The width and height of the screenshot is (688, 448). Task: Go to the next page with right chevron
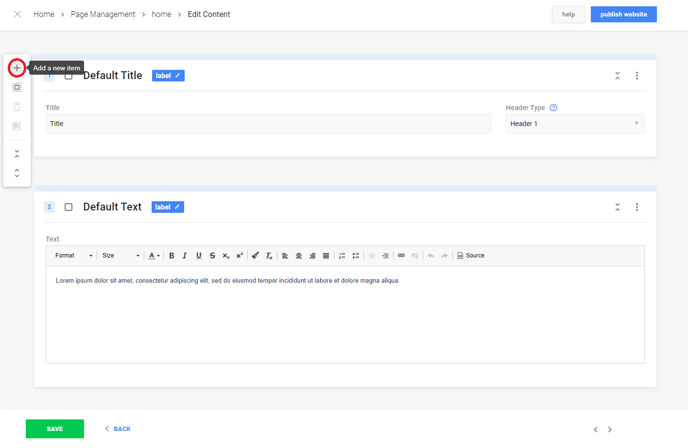pyautogui.click(x=609, y=429)
